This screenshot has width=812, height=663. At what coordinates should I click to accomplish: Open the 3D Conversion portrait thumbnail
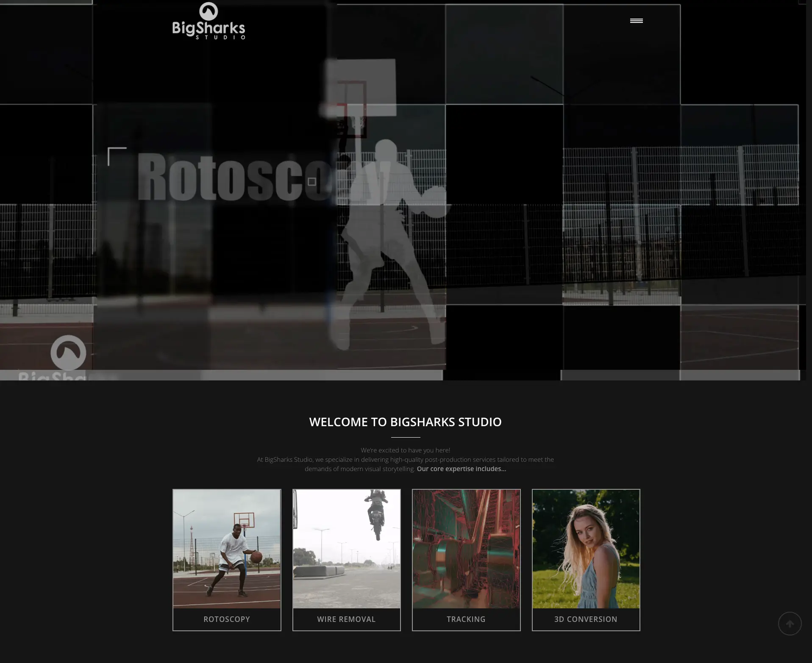pyautogui.click(x=586, y=549)
